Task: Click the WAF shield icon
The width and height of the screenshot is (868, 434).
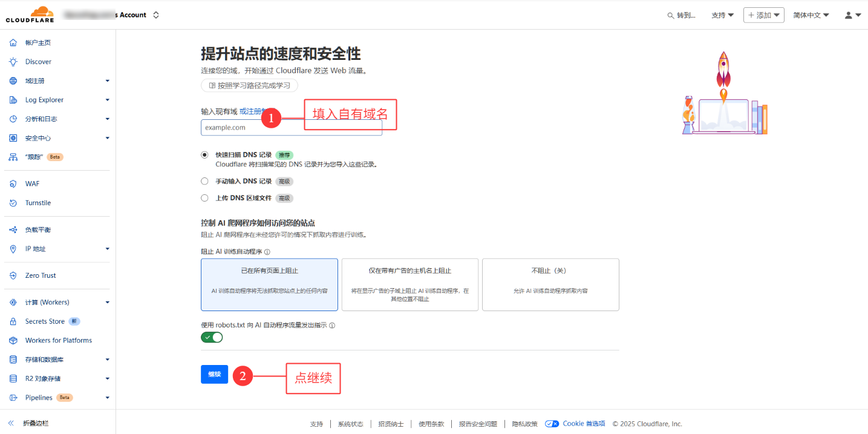Action: (13, 183)
